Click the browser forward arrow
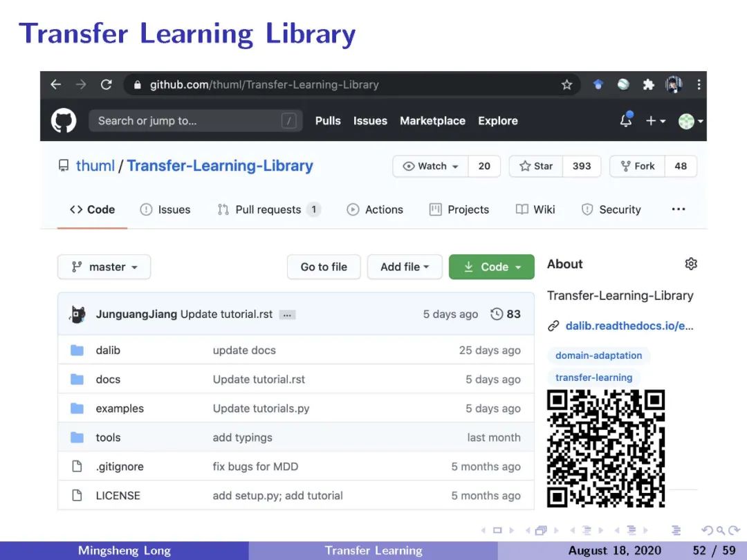Screen dimensions: 747x560 [x=81, y=85]
